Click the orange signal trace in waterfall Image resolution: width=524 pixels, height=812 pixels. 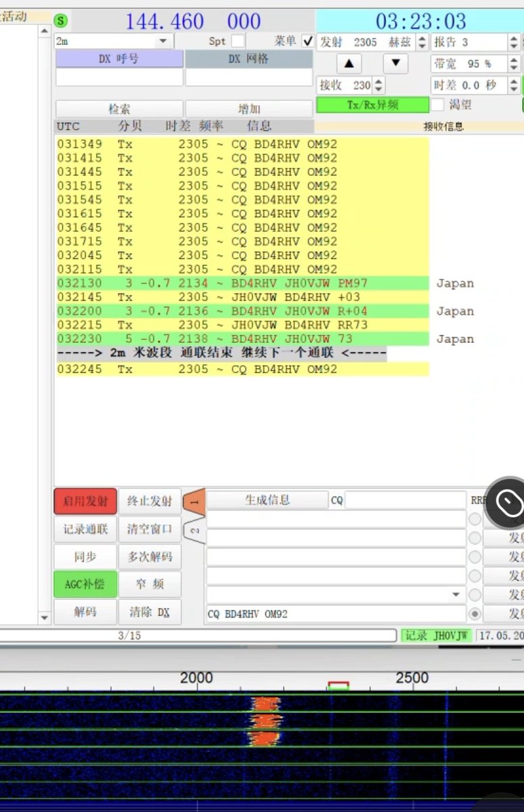tap(264, 721)
